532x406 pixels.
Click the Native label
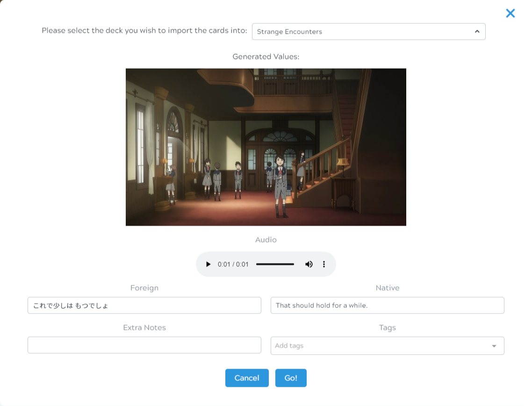pyautogui.click(x=388, y=288)
